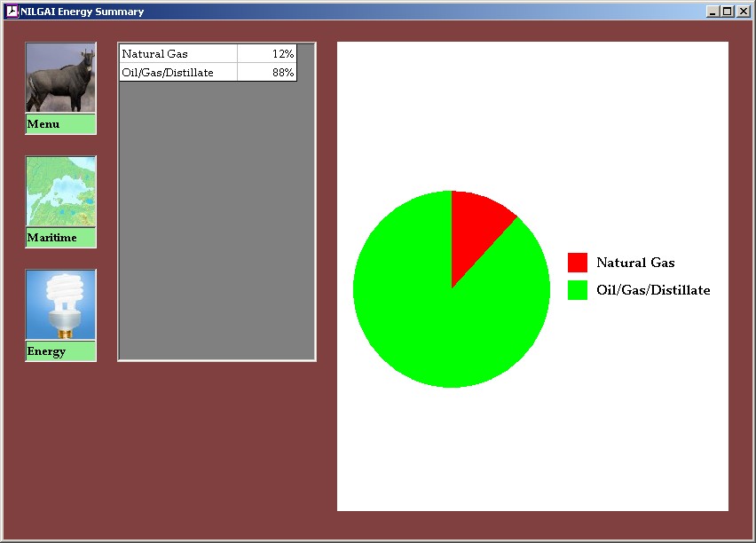The image size is (756, 543).
Task: Open the Maritime map icon
Action: (x=60, y=192)
